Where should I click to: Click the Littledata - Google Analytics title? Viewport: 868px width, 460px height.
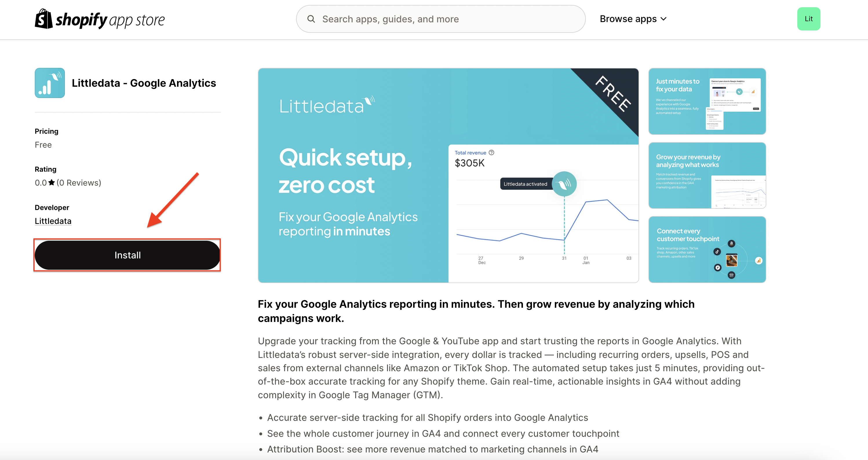coord(144,83)
